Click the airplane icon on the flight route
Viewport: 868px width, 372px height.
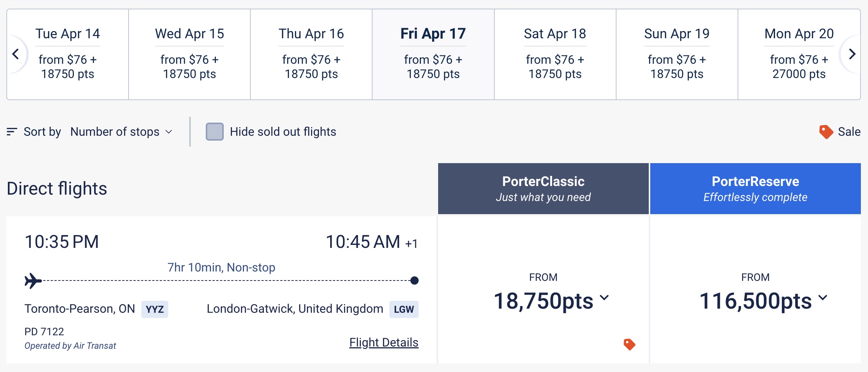33,280
